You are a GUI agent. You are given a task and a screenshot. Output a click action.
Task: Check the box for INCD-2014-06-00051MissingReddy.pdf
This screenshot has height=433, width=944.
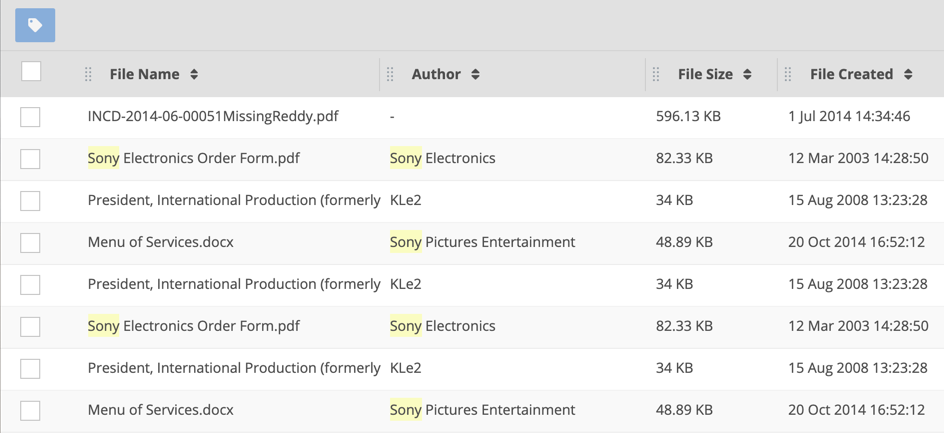(30, 117)
